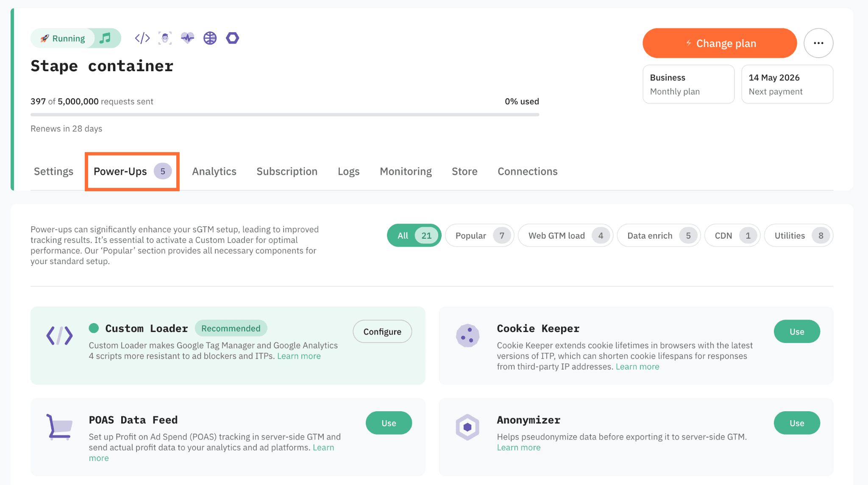Show Data enrich power-ups

pos(658,235)
